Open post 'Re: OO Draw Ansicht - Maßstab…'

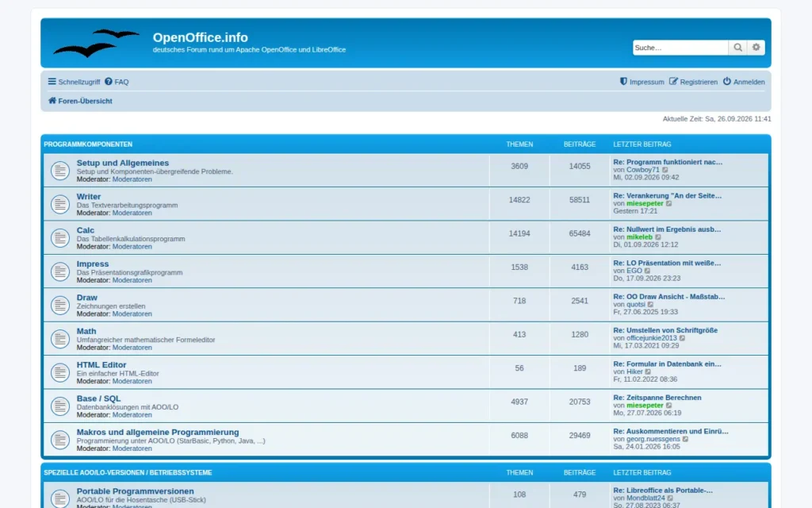[x=669, y=297]
